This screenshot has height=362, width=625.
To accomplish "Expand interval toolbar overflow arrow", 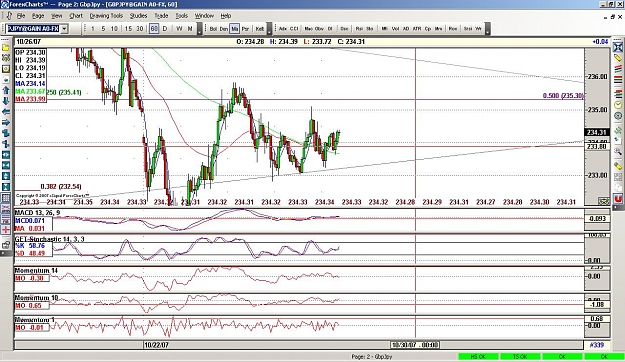I will (200, 29).
